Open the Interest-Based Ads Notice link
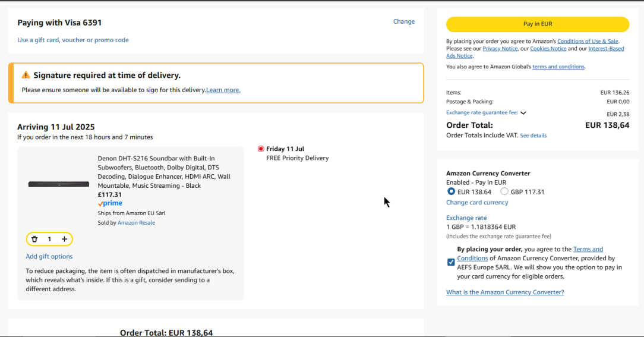The image size is (644, 337). click(606, 49)
